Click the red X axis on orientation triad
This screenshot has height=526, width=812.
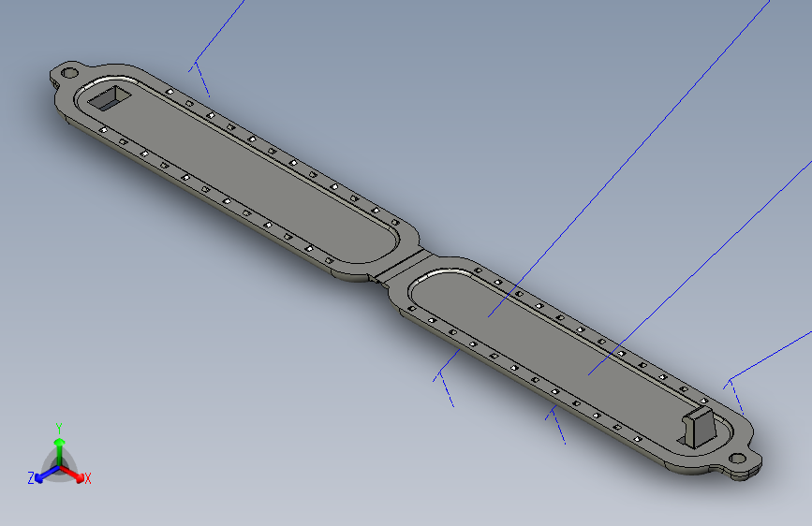click(72, 474)
